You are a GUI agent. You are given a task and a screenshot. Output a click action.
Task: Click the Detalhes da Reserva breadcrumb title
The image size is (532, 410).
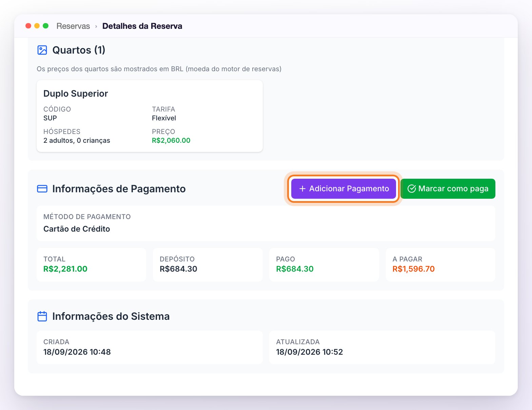click(142, 26)
